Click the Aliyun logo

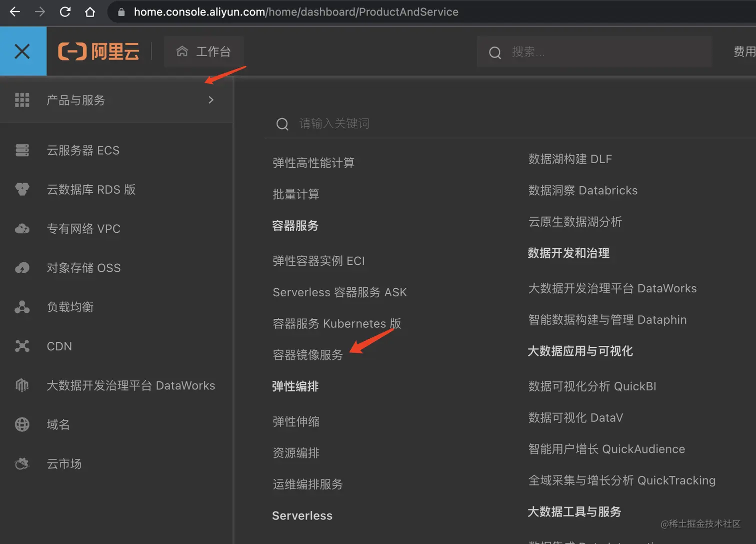(x=98, y=51)
